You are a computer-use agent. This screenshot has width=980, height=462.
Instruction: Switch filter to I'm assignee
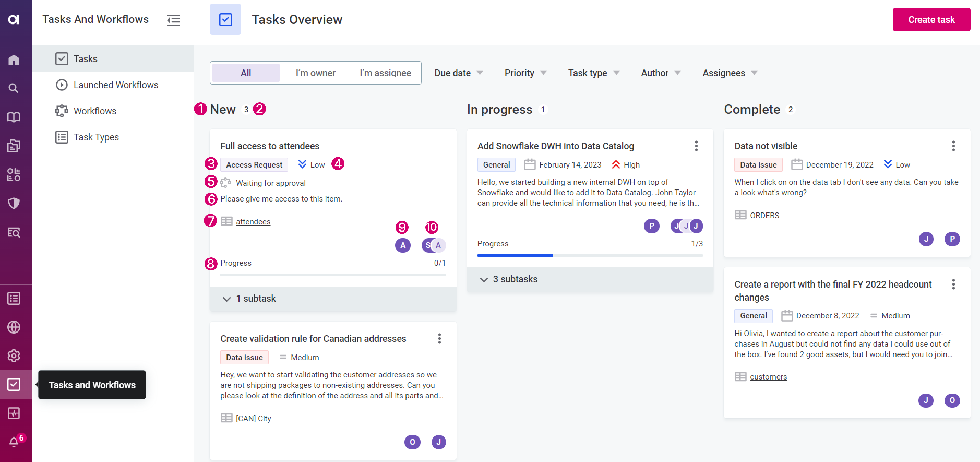coord(385,73)
